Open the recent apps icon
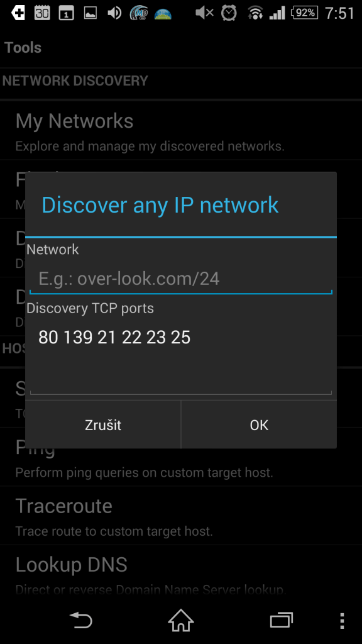The width and height of the screenshot is (362, 644). click(x=281, y=620)
